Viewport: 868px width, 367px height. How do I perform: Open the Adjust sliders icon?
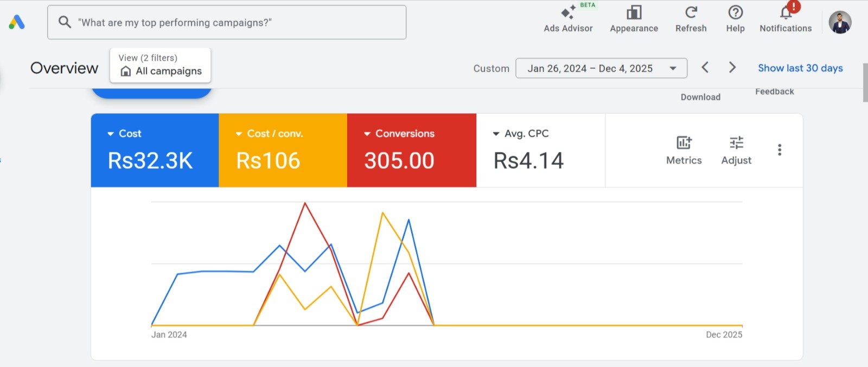click(736, 143)
